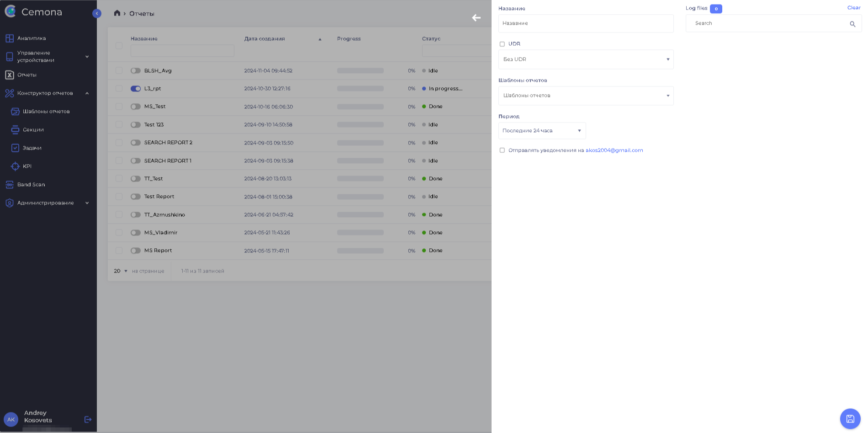Check the send notifications checkbox

tap(502, 150)
